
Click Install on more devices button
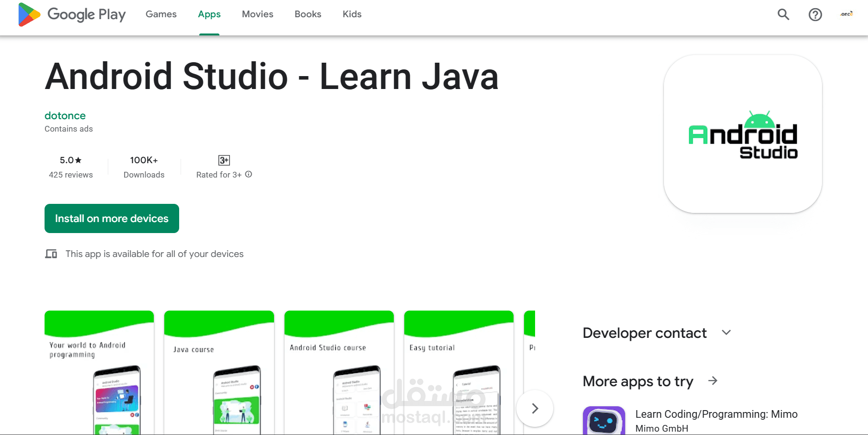point(112,218)
